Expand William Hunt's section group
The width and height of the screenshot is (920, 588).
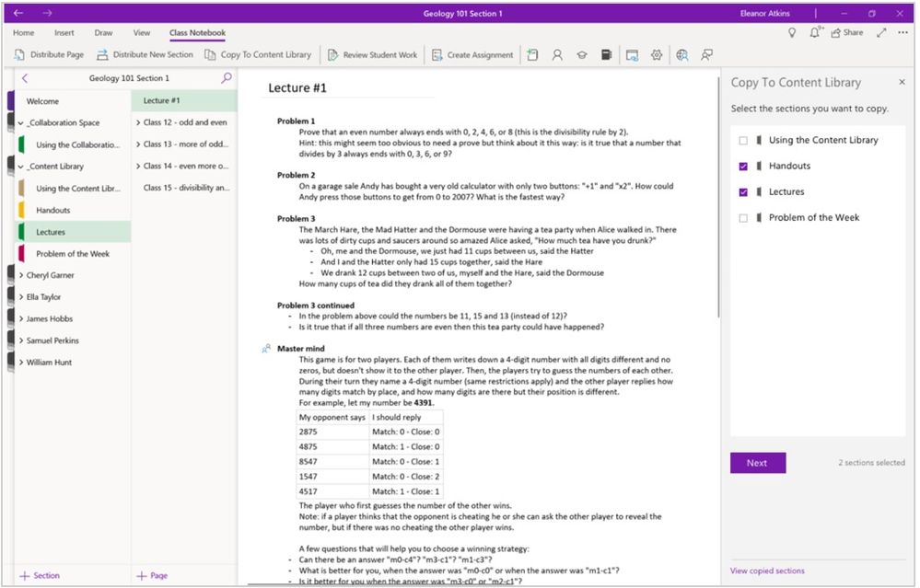point(21,363)
